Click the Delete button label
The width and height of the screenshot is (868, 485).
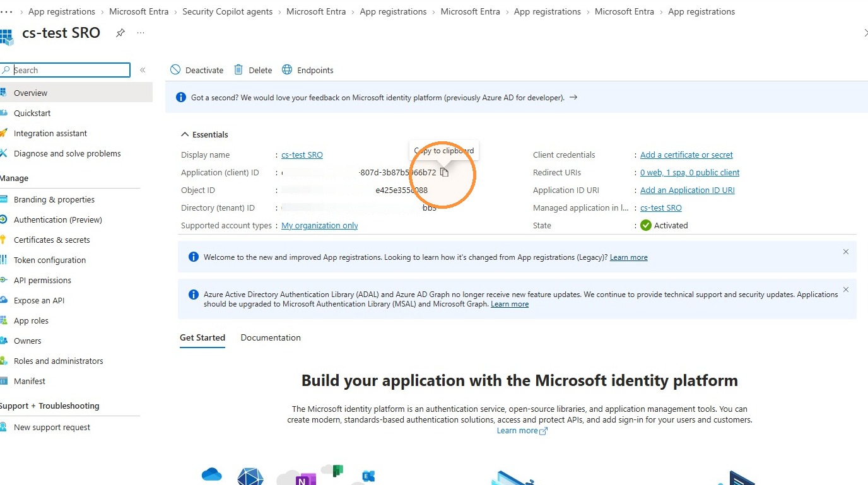coord(261,71)
